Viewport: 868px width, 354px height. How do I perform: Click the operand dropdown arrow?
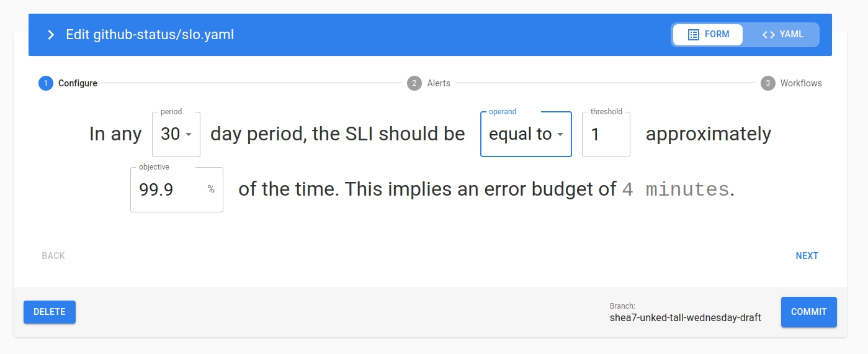point(560,135)
